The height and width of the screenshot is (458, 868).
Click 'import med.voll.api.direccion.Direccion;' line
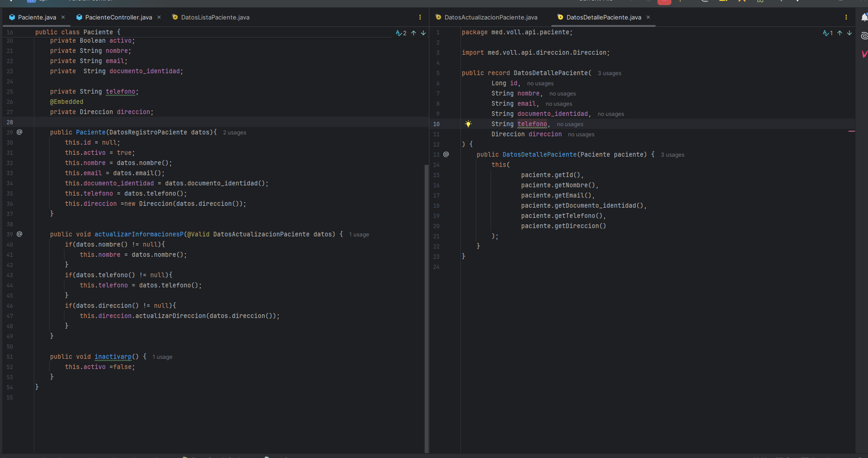(x=536, y=52)
